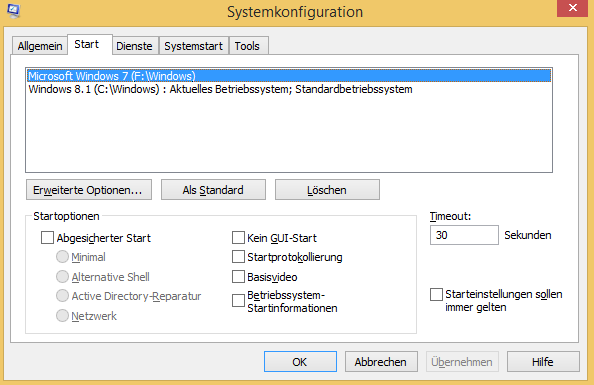Select the Windows 8.1 boot entry
This screenshot has height=385, width=594.
pyautogui.click(x=289, y=89)
